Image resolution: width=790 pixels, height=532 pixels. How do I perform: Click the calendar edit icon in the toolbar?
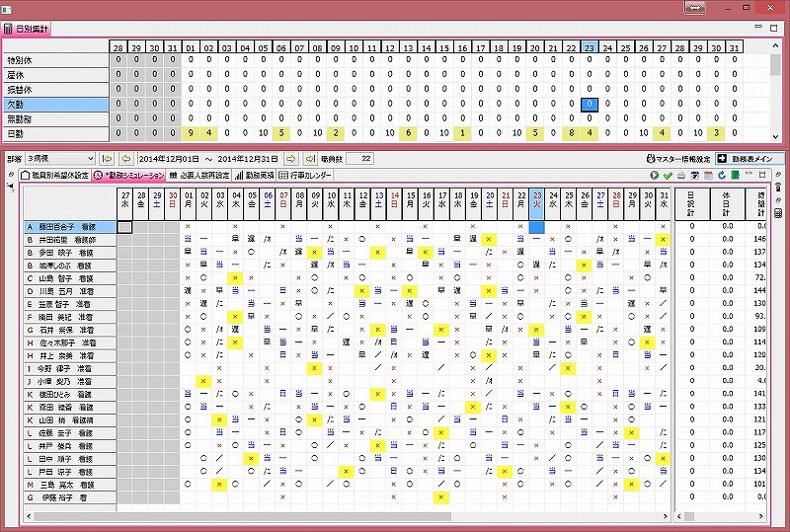point(695,176)
